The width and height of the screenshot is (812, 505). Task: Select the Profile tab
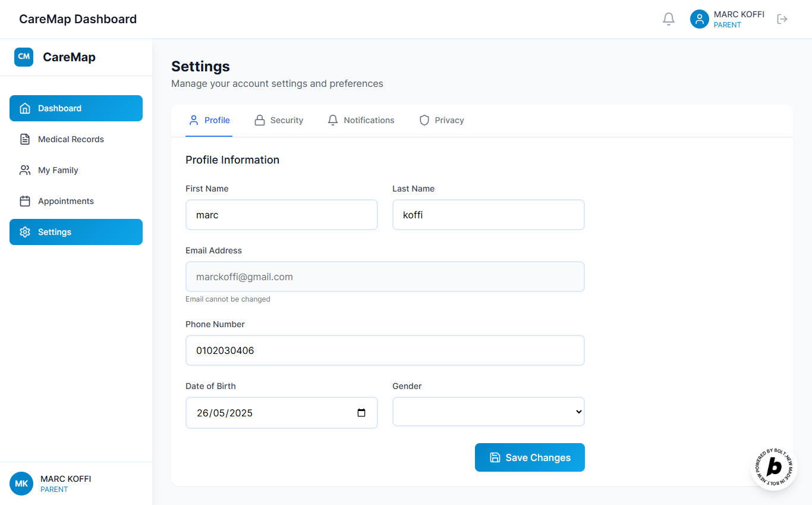[x=209, y=120]
